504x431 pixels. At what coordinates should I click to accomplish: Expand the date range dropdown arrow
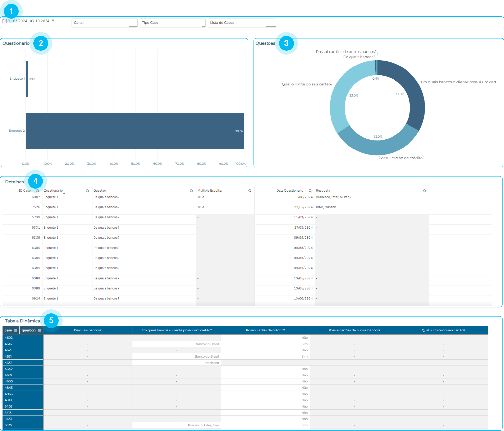click(53, 21)
